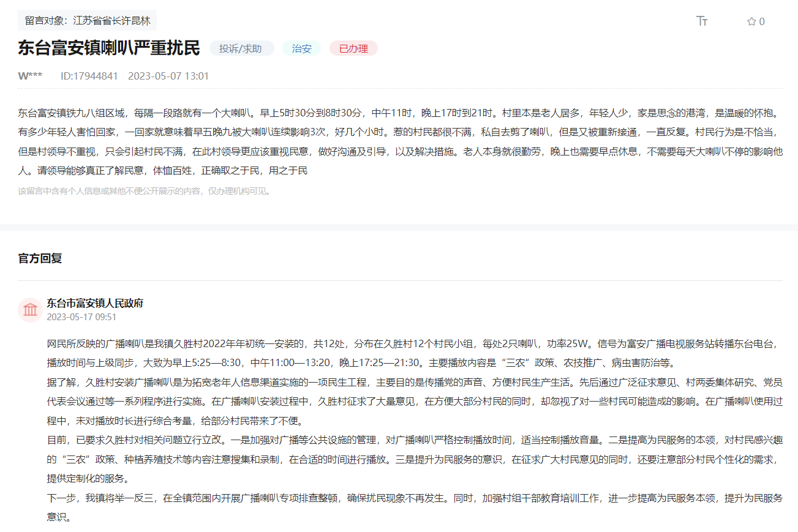Click the username W***

coord(27,76)
